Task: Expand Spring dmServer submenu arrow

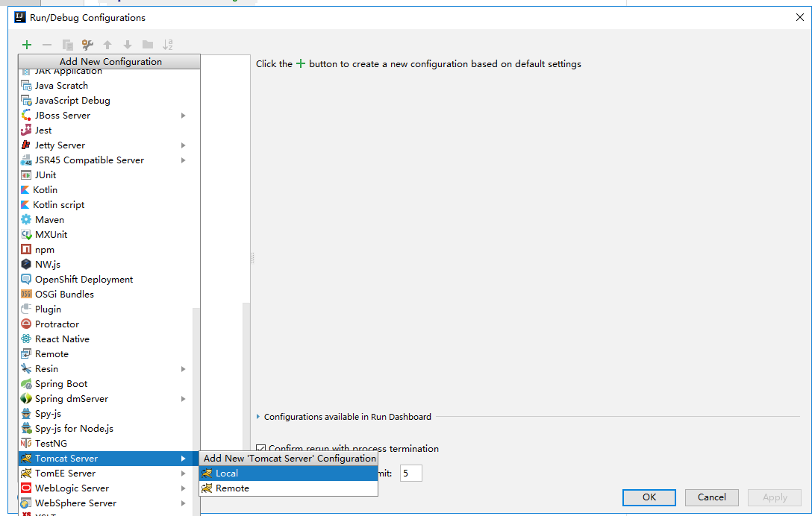Action: (184, 399)
